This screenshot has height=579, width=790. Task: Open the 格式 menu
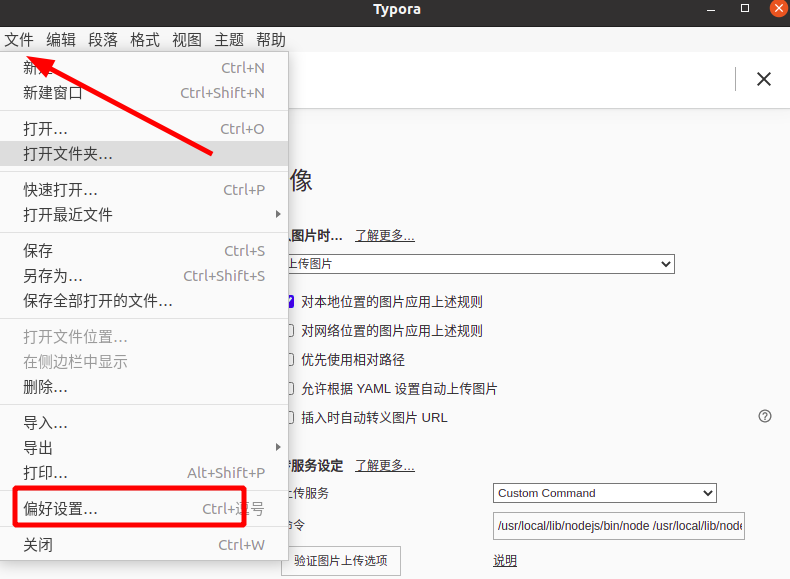point(145,39)
